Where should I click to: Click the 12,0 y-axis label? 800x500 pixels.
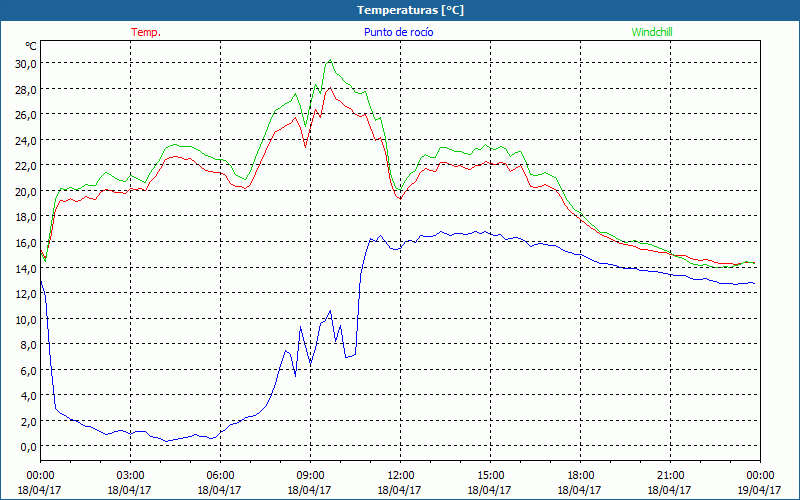(26, 293)
